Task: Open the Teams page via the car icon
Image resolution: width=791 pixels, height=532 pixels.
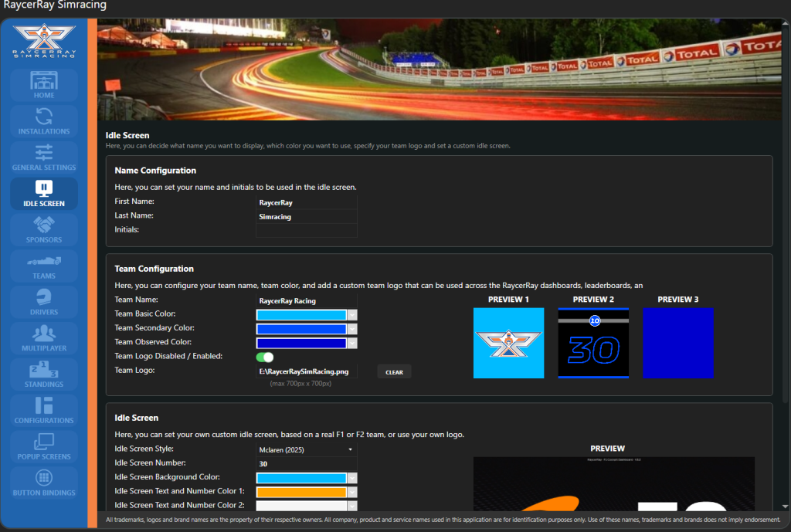Action: tap(44, 266)
